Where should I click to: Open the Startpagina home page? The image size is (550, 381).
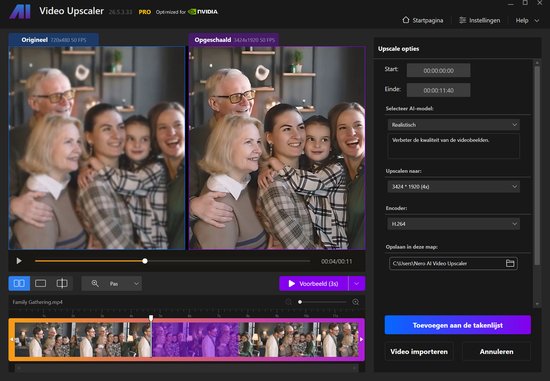(x=423, y=20)
